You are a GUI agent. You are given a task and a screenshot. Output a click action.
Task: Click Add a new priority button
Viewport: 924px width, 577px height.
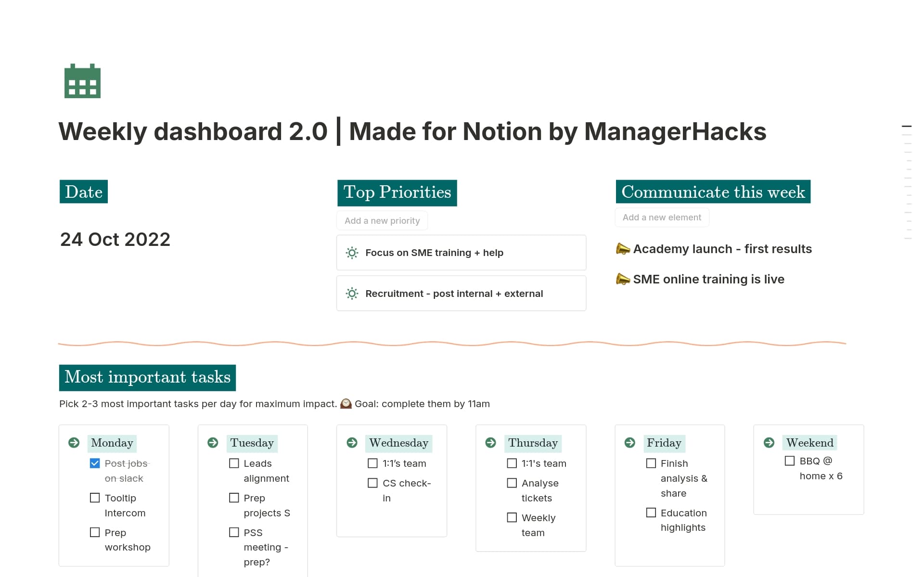pyautogui.click(x=382, y=221)
